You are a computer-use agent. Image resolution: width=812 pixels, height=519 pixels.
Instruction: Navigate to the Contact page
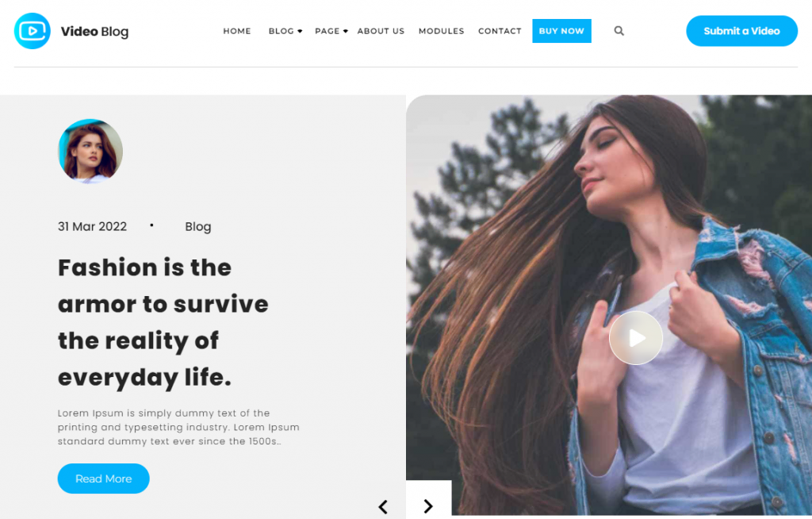(x=500, y=31)
